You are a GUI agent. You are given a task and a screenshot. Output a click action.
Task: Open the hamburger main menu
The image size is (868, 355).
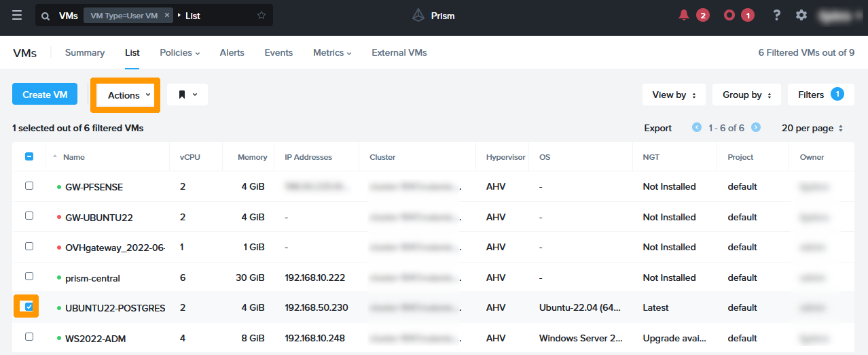click(17, 15)
